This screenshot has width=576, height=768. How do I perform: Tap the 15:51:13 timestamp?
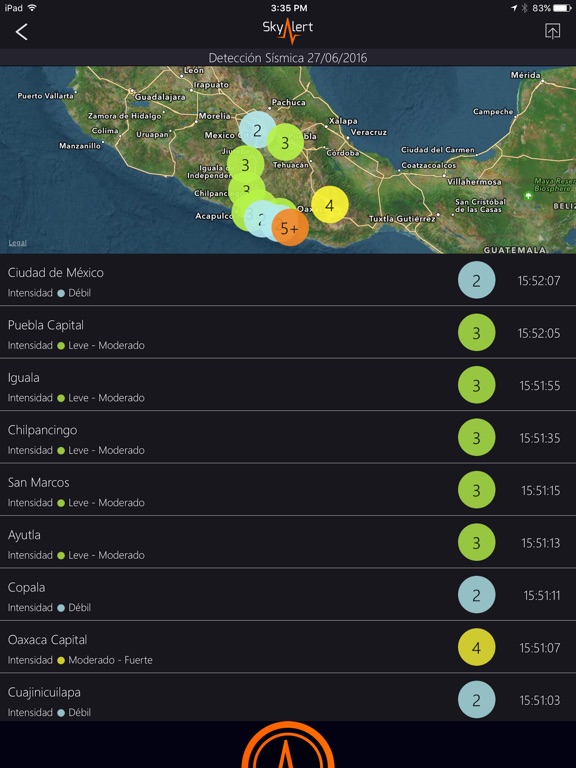[x=541, y=543]
